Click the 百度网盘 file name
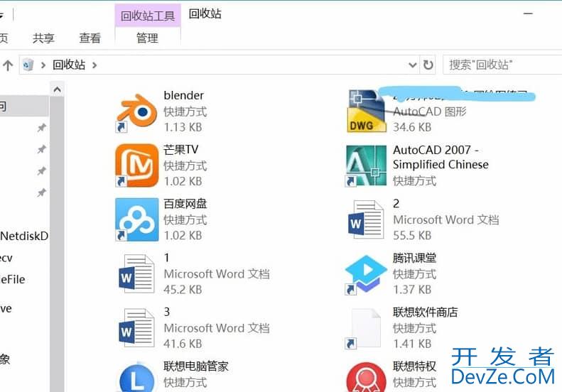Image resolution: width=562 pixels, height=392 pixels. point(185,204)
